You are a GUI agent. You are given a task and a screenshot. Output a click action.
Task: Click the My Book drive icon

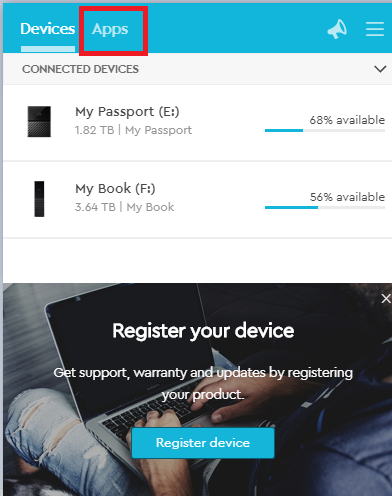[39, 199]
